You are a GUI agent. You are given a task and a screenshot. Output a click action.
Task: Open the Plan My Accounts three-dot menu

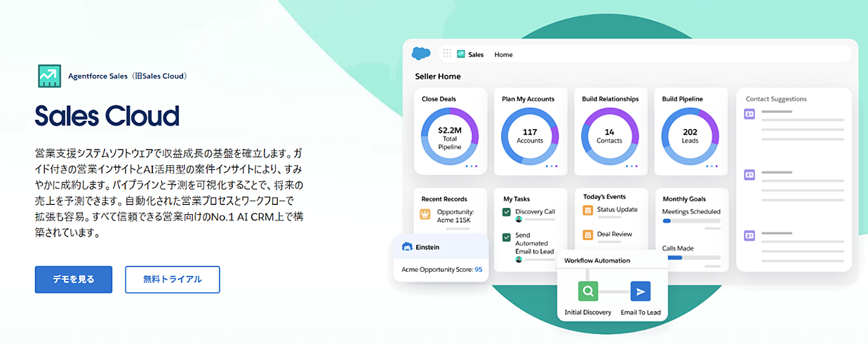[x=552, y=166]
